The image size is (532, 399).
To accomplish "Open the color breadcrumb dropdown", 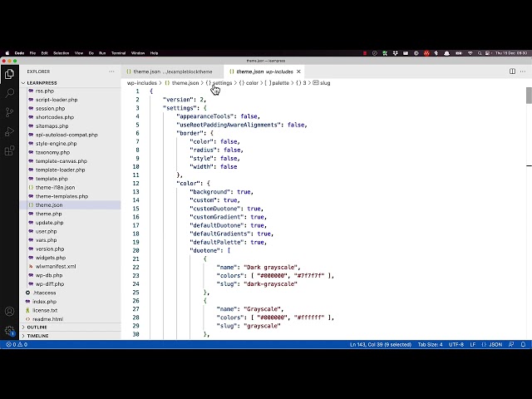I will pos(249,83).
